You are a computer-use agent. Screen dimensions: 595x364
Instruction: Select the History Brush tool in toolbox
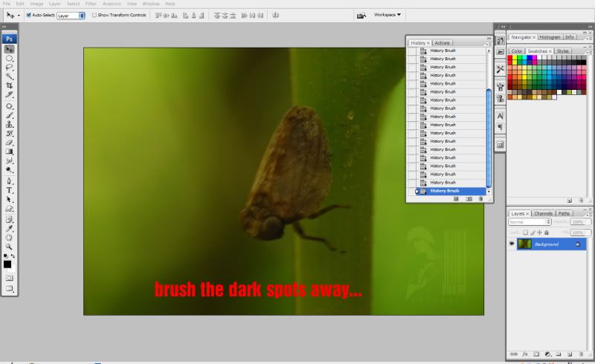[x=9, y=134]
